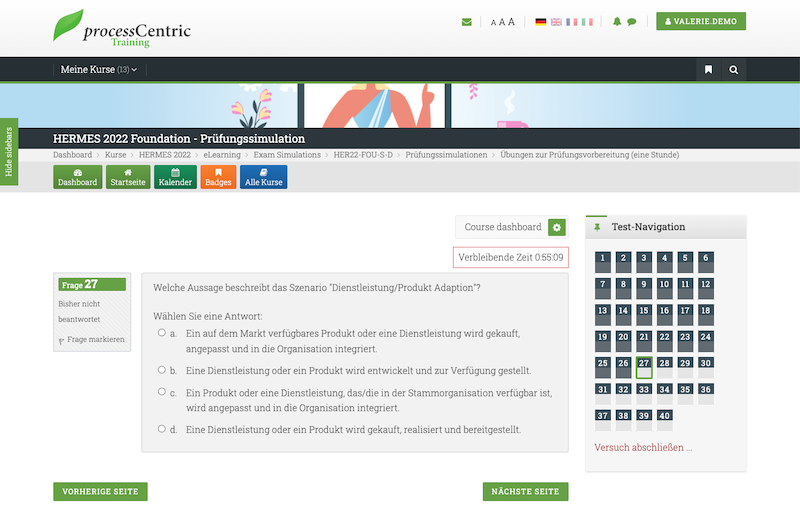Click the processCentric Training logo

pos(122,29)
